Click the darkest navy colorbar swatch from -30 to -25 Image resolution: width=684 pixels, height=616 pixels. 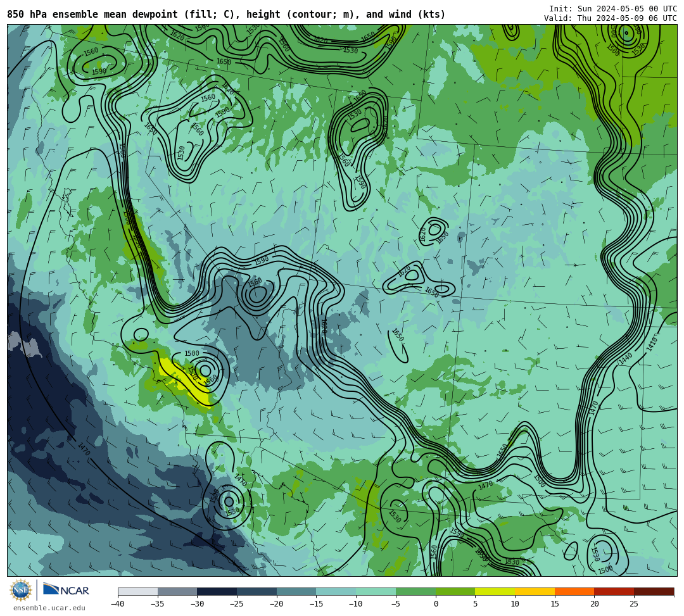(217, 591)
